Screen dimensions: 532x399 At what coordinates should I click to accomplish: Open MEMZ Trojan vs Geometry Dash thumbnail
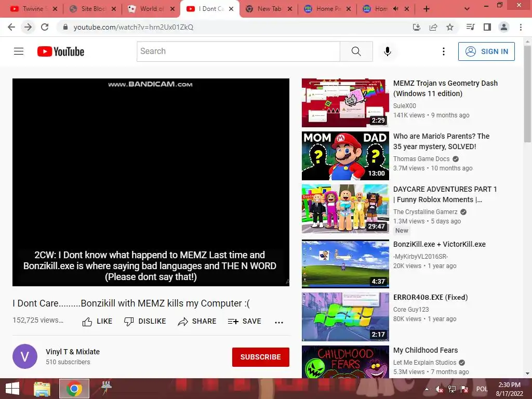pos(345,103)
